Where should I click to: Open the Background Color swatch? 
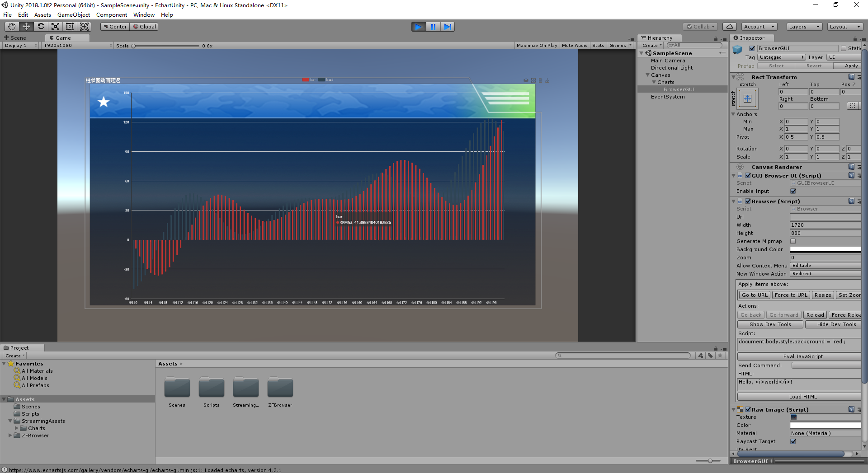coord(825,249)
